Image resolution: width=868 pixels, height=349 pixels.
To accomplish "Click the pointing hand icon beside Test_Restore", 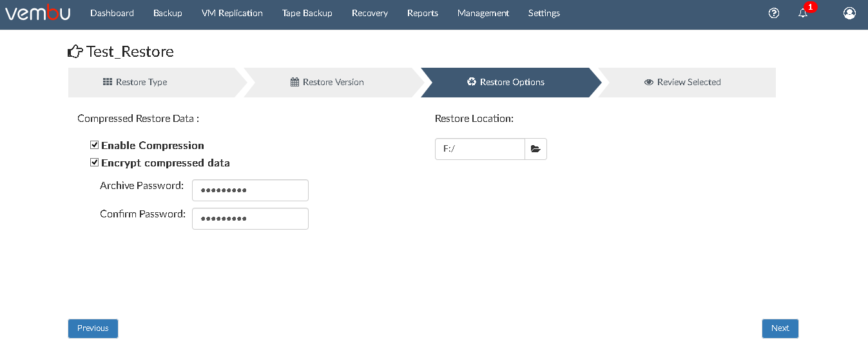I will (75, 52).
